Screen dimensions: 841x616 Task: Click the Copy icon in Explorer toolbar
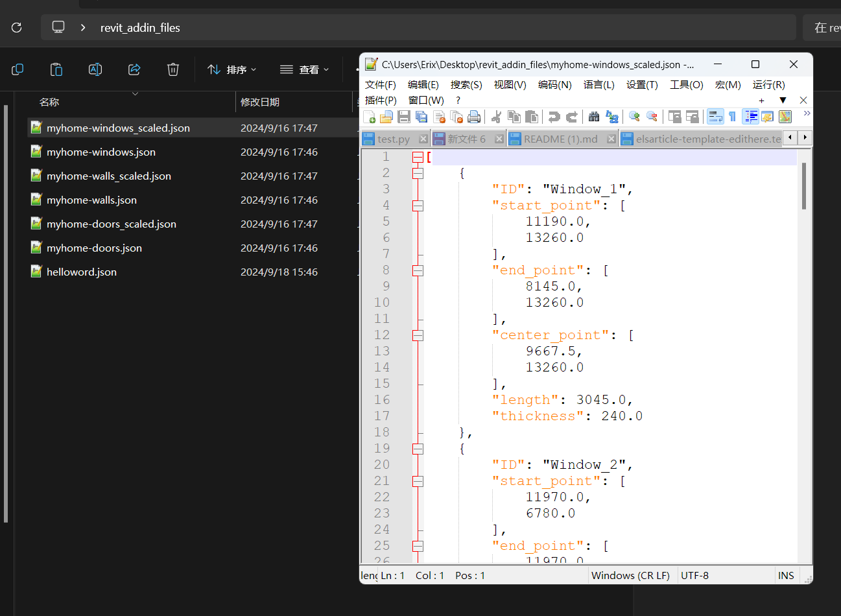18,69
